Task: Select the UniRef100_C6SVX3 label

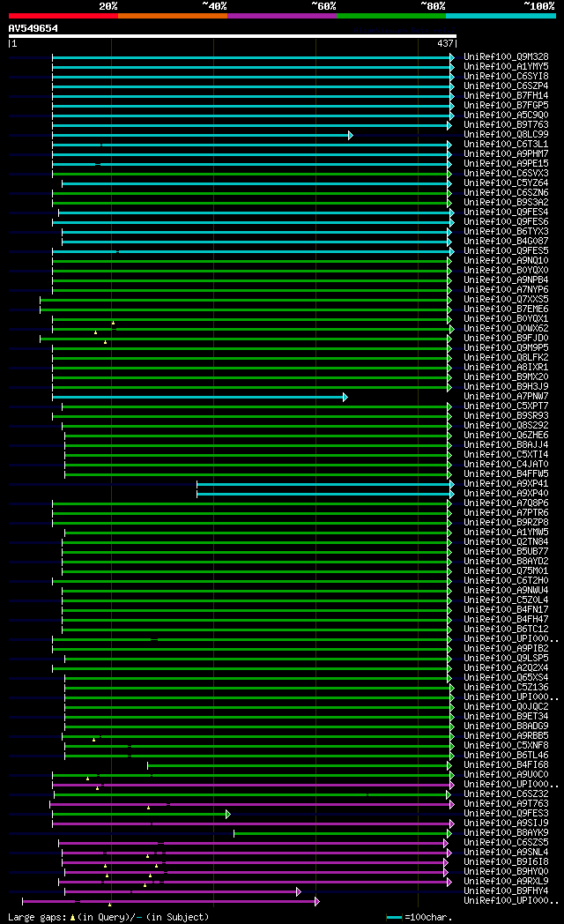Action: point(506,173)
